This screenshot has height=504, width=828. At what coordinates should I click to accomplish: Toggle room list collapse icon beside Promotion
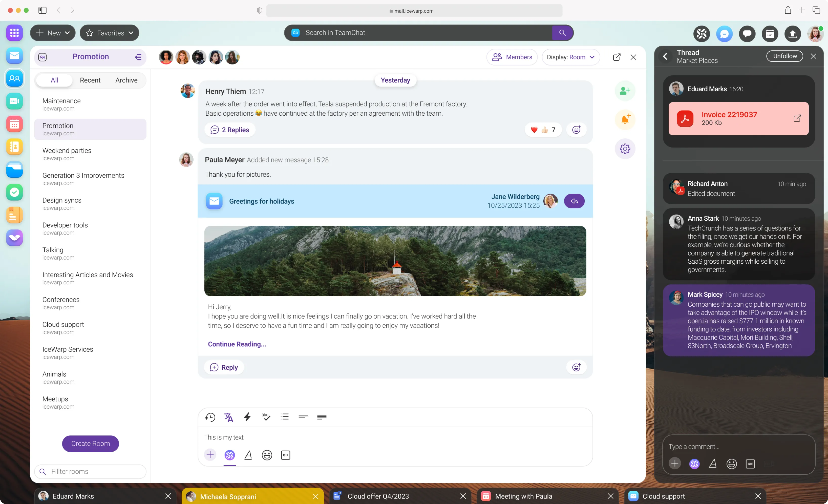(138, 57)
